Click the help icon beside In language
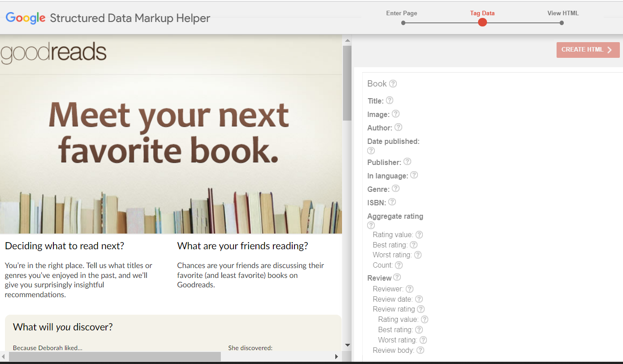 [414, 175]
